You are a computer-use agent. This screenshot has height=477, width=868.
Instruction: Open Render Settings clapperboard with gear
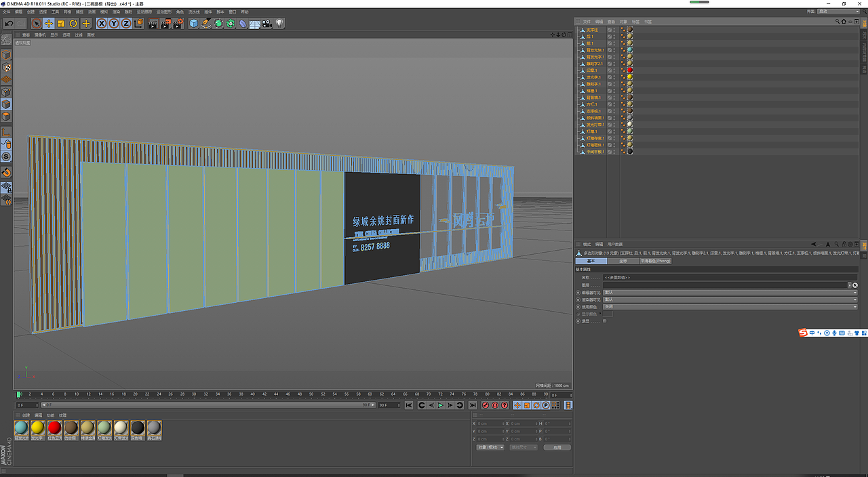pos(178,24)
